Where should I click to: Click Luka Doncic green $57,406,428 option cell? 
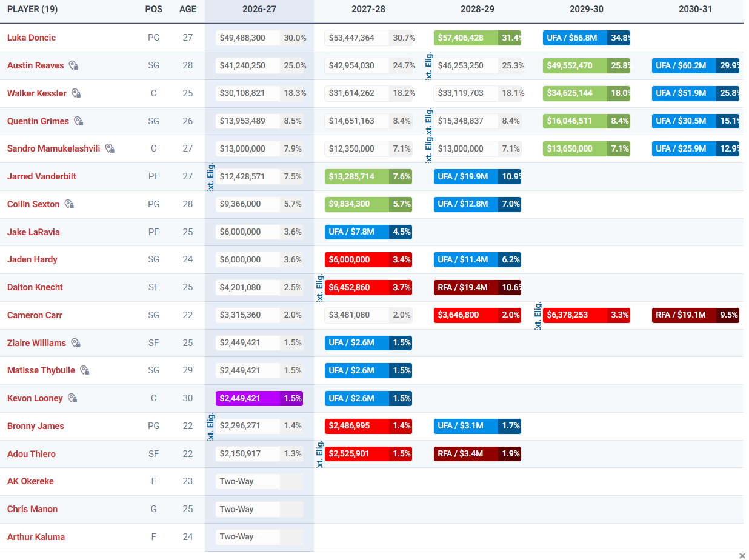(478, 38)
